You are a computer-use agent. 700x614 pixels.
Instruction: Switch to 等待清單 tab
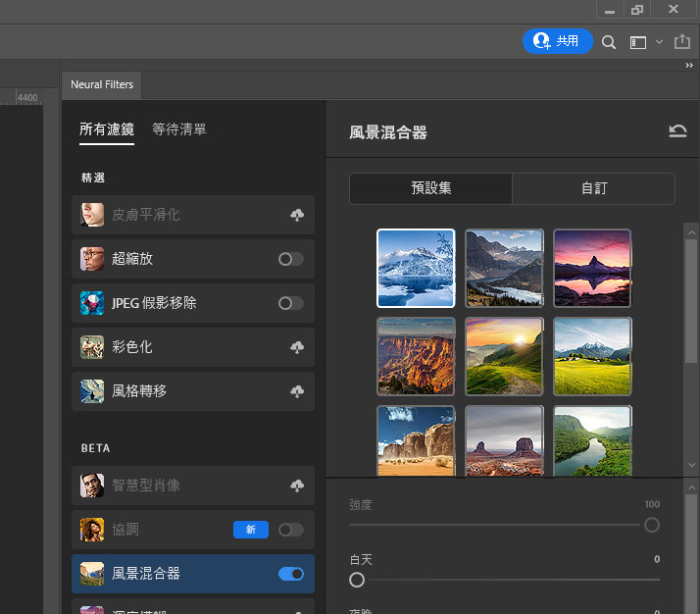click(179, 129)
